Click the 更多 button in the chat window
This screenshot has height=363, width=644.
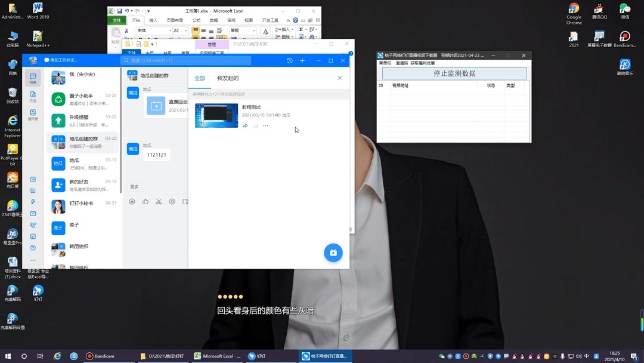[x=134, y=187]
